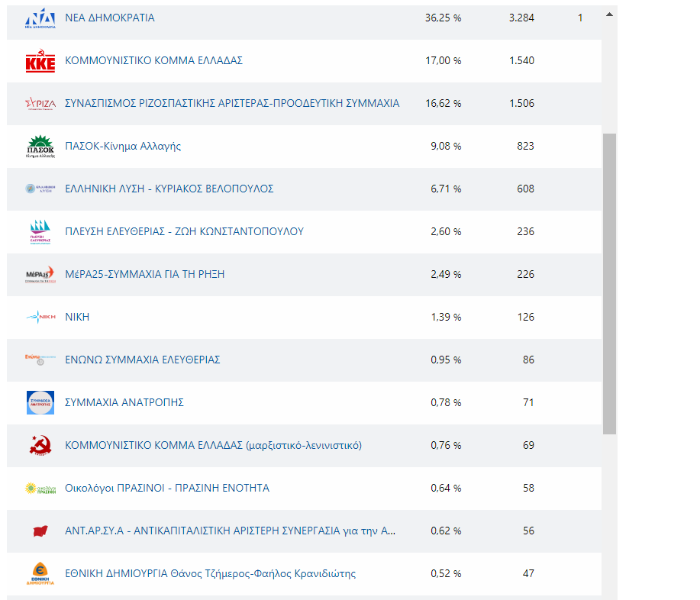Click the Ελληνική Λύση party logo
Image resolution: width=700 pixels, height=600 pixels.
pos(40,189)
